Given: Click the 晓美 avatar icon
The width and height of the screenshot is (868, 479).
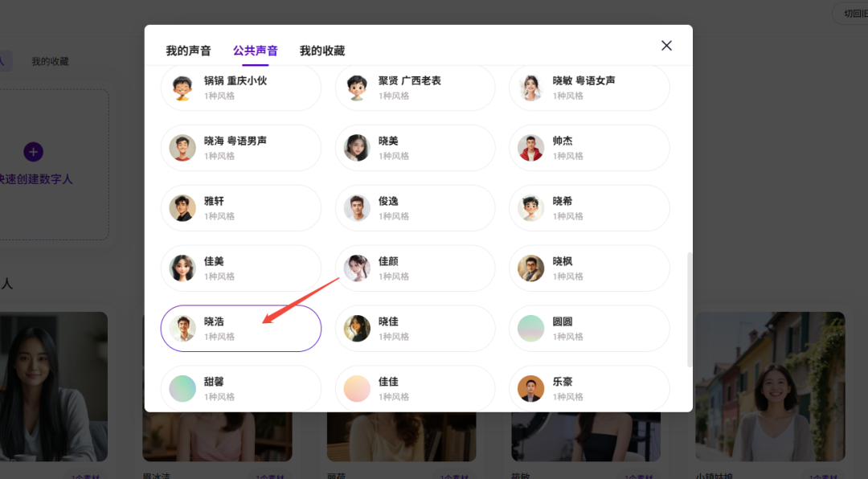Looking at the screenshot, I should pyautogui.click(x=357, y=148).
